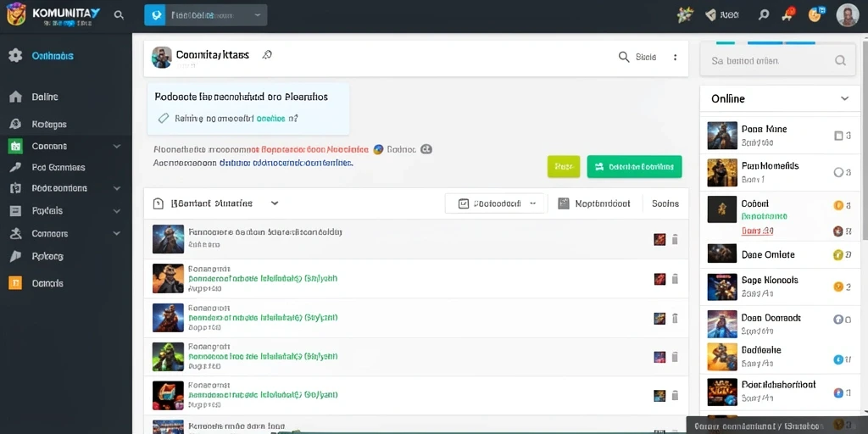Go to the home icon in sidebar
This screenshot has width=868, height=434.
pyautogui.click(x=15, y=97)
